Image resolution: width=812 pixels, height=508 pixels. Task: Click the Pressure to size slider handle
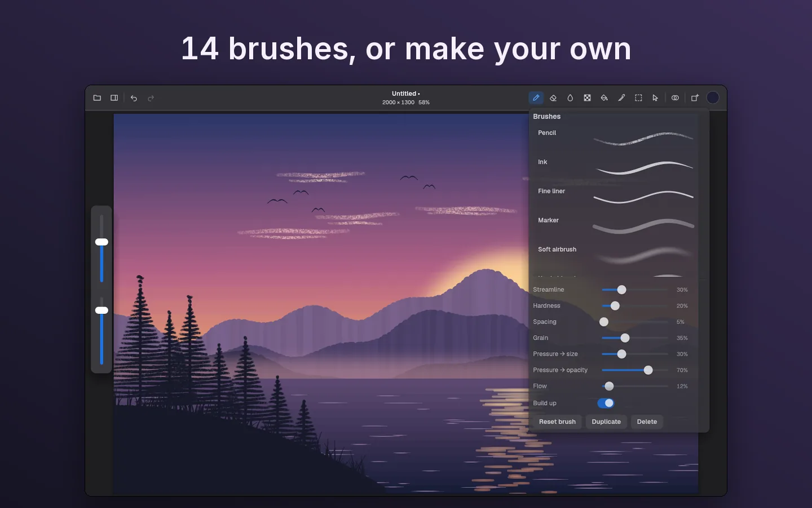[621, 354]
